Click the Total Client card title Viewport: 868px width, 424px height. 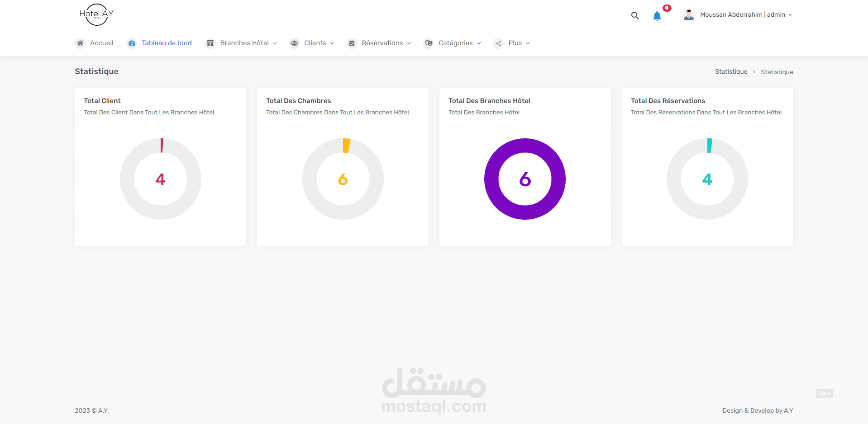(102, 101)
